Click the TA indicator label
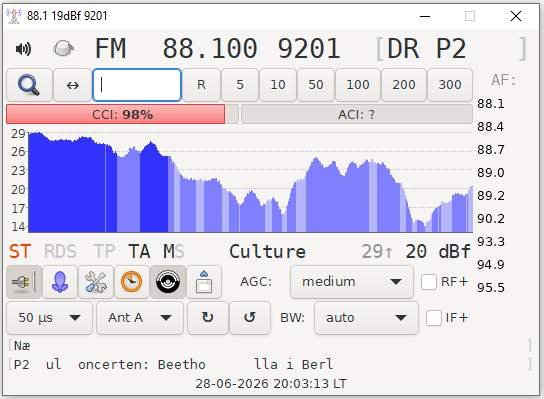544x399 pixels. pyautogui.click(x=139, y=252)
